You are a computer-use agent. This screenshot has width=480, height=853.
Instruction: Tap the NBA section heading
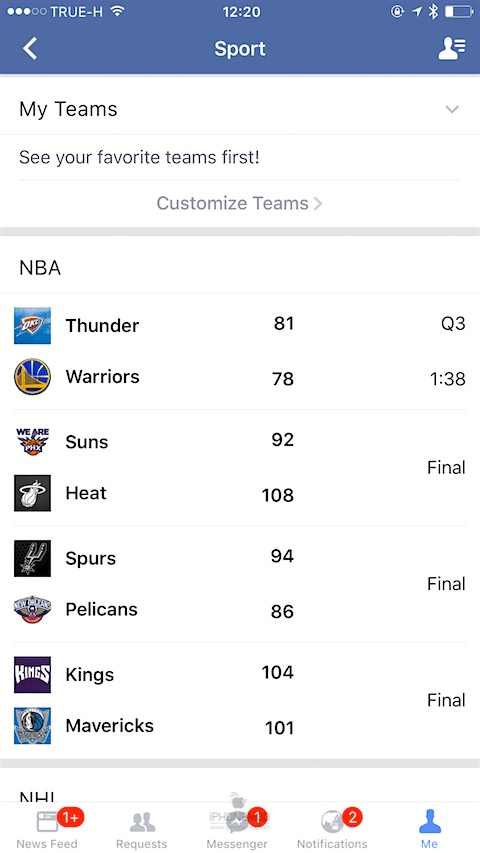pyautogui.click(x=40, y=268)
